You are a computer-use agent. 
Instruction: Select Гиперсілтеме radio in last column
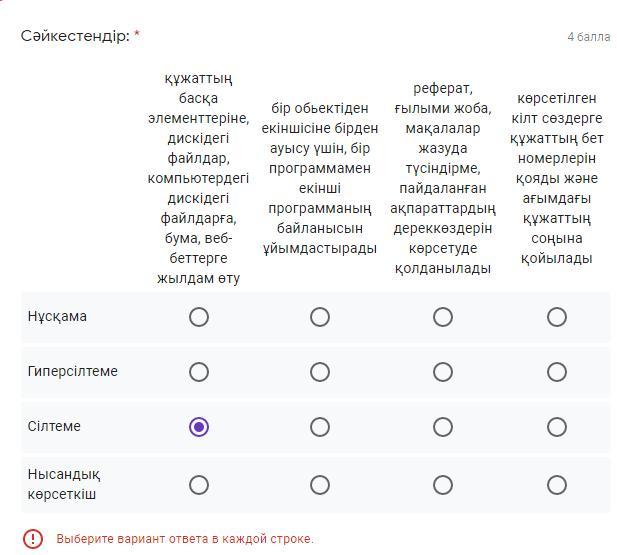(x=556, y=372)
